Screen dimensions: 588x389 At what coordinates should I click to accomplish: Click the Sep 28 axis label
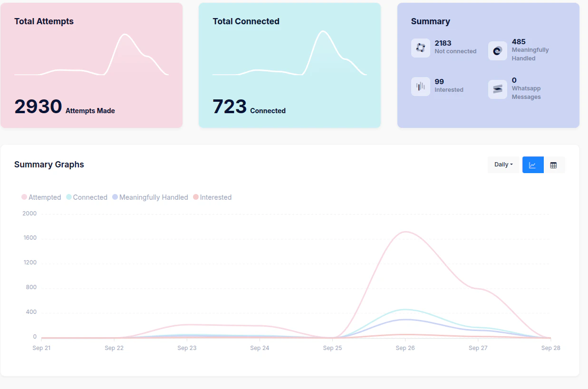pos(550,348)
